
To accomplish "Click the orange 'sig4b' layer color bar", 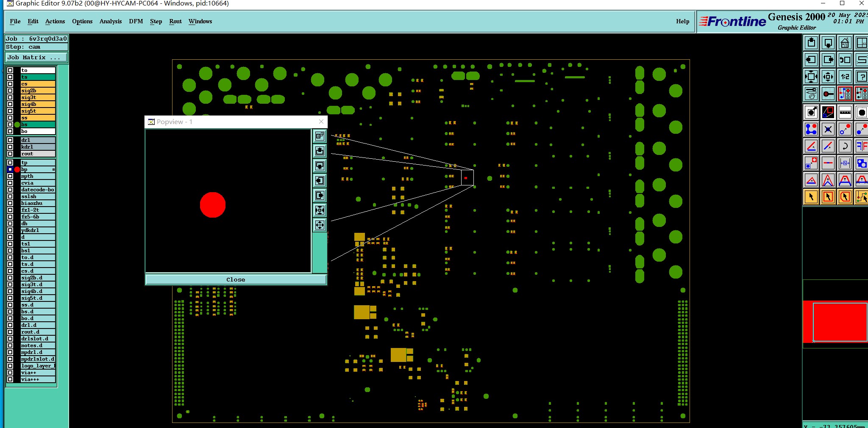I will click(x=38, y=104).
